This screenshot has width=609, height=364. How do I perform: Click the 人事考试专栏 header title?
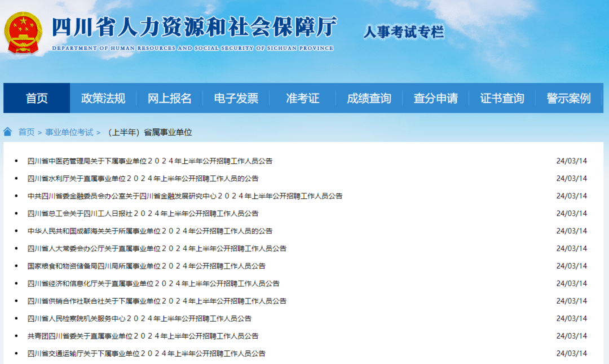pyautogui.click(x=404, y=32)
